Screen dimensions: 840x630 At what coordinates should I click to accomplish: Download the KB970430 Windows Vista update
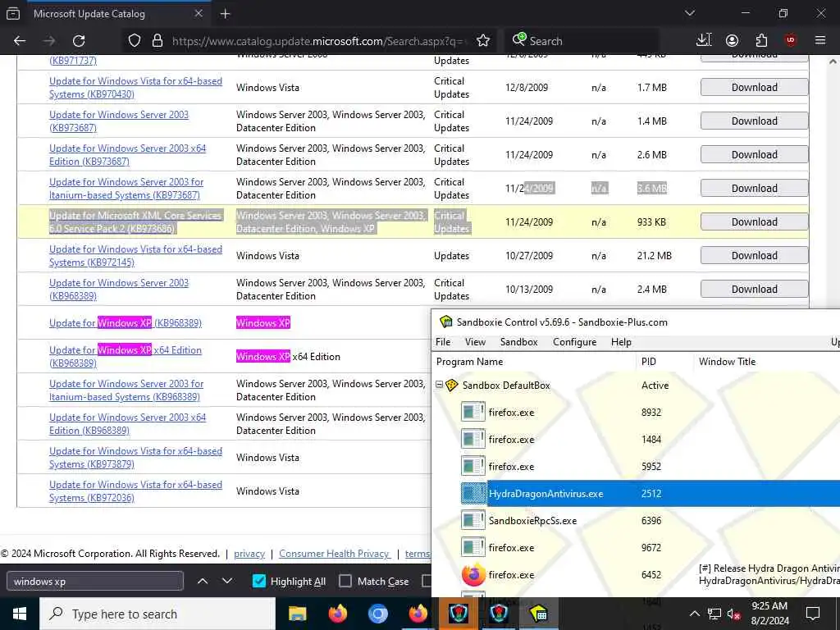pos(755,87)
